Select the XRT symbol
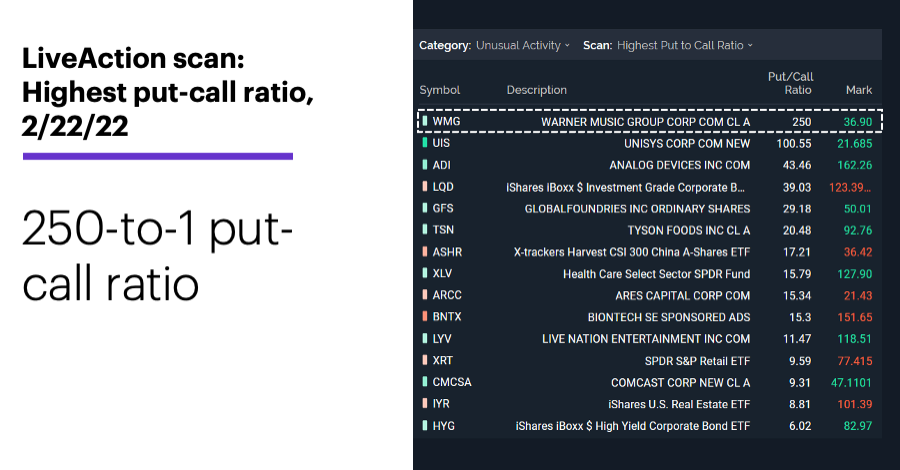Image resolution: width=900 pixels, height=470 pixels. (443, 360)
